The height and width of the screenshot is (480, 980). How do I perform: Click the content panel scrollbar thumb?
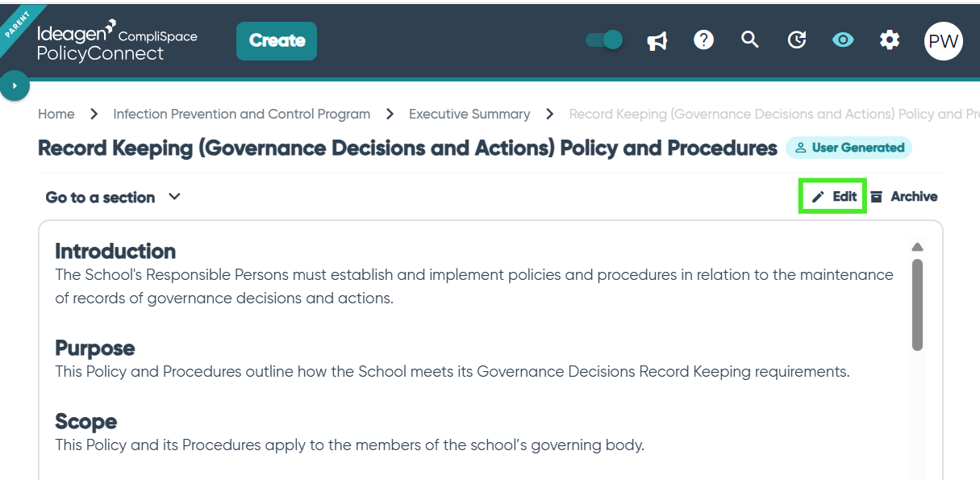917,304
